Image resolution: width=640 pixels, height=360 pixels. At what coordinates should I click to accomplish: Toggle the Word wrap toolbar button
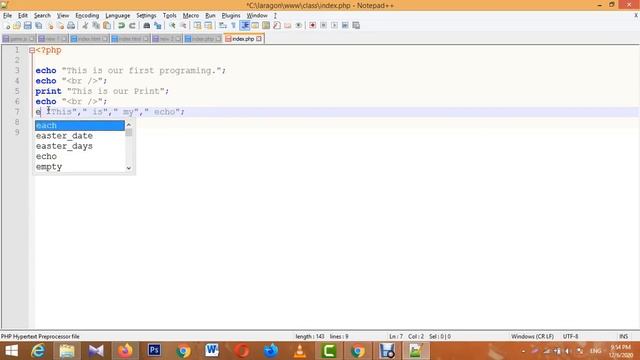[223, 25]
